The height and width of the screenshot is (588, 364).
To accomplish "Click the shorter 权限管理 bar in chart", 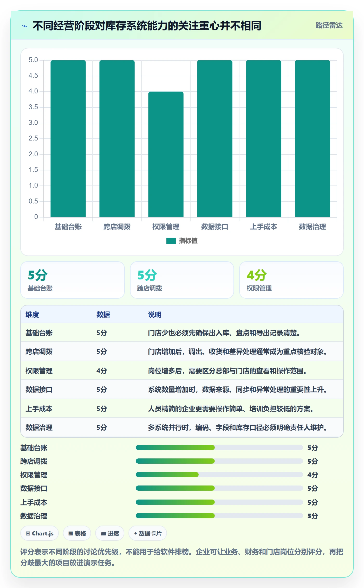I will [166, 154].
